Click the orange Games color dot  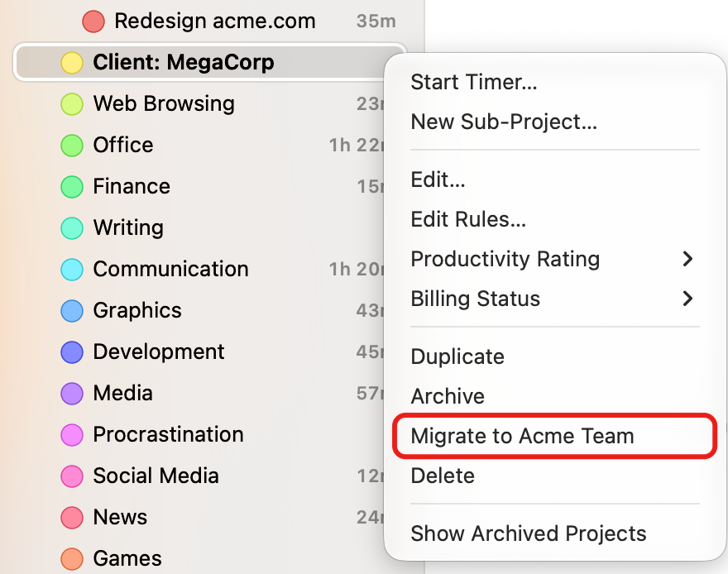point(72,558)
